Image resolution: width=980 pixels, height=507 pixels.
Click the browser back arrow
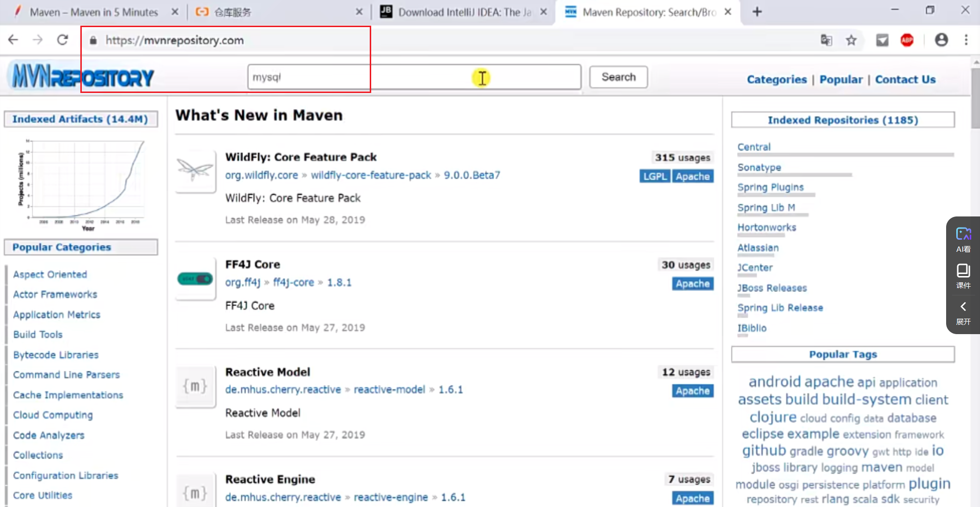[x=13, y=40]
